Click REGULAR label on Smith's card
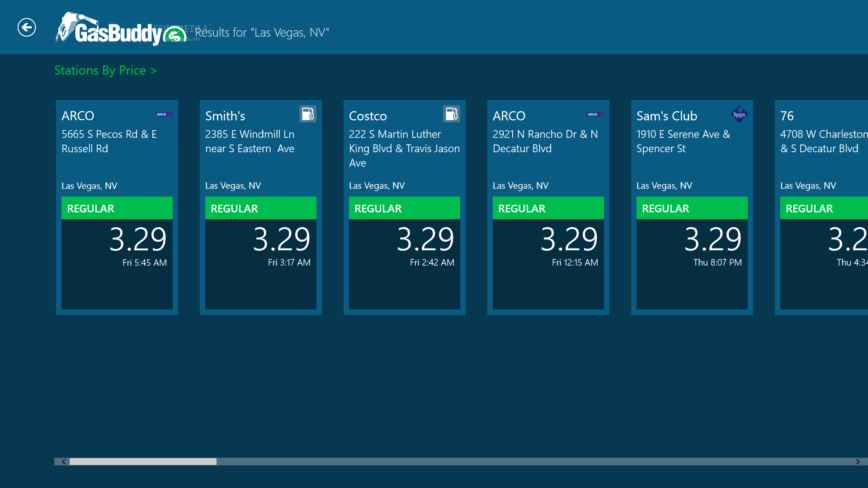 tap(234, 208)
